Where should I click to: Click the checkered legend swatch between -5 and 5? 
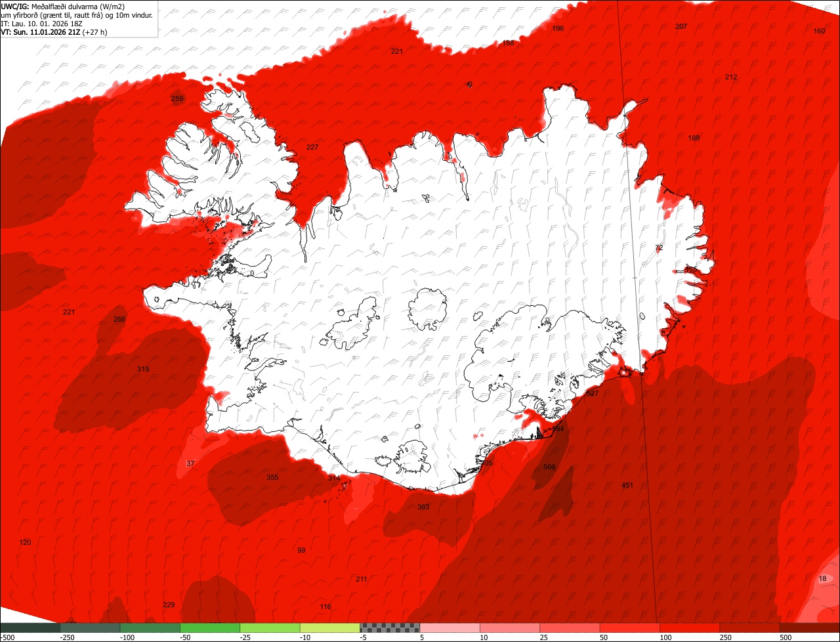click(x=390, y=628)
